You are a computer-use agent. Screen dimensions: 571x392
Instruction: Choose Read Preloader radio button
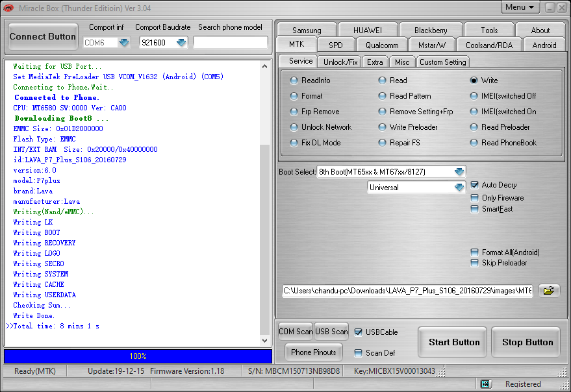coord(474,127)
